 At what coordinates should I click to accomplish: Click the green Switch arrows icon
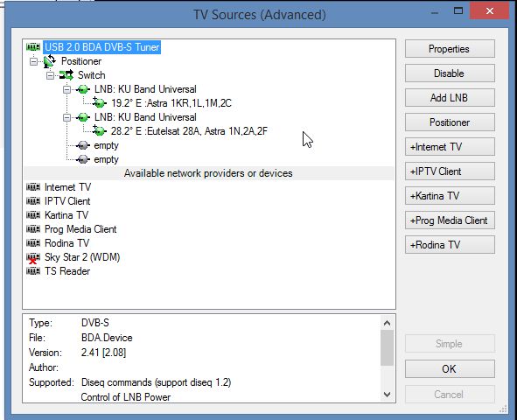tap(66, 75)
